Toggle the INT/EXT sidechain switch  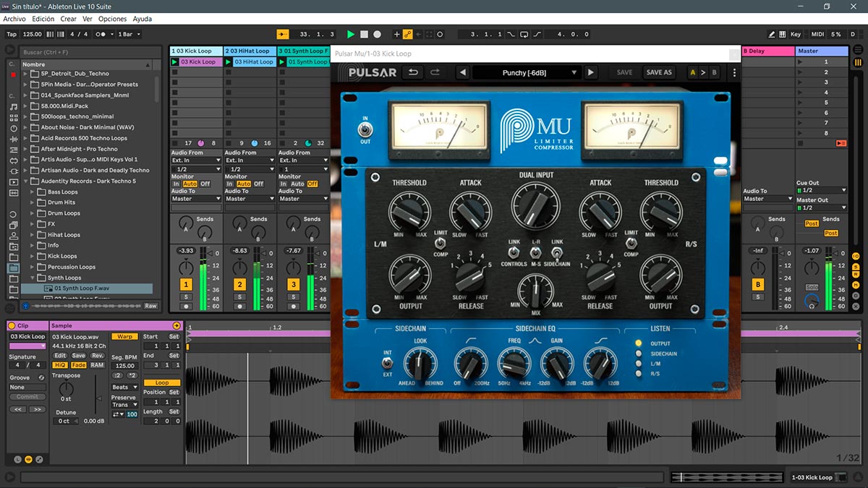388,362
